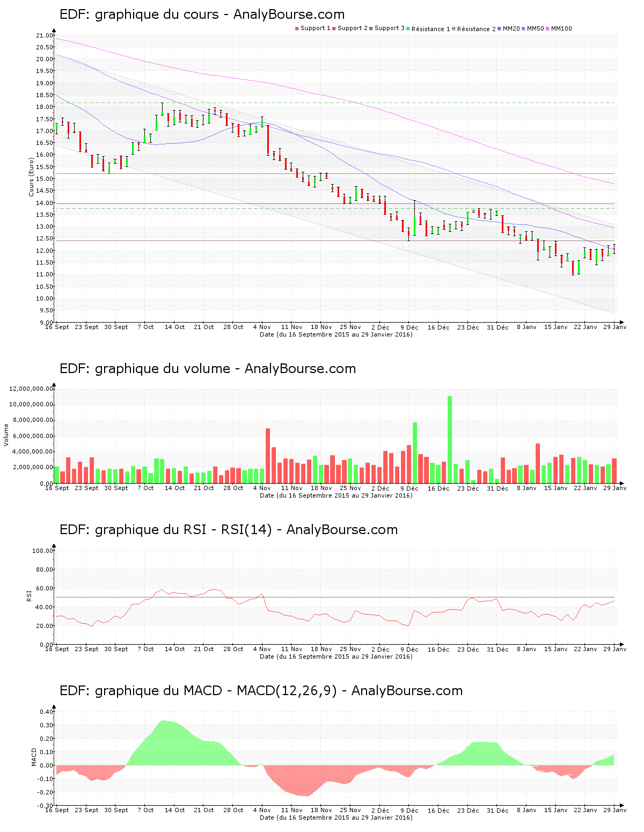Click the 60.00 value on RSI axis
The height and width of the screenshot is (832, 644).
point(45,588)
